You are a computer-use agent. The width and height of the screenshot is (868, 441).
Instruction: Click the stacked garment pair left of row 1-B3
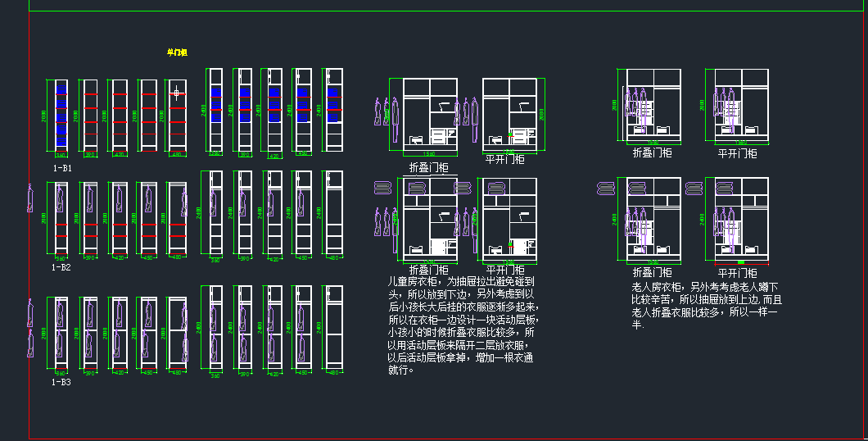(30, 328)
